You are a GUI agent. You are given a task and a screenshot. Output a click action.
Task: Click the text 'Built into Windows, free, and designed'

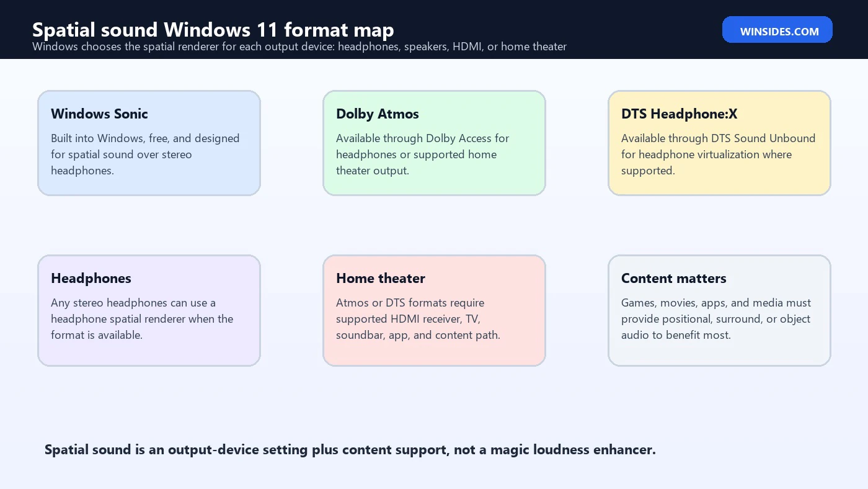click(x=145, y=138)
